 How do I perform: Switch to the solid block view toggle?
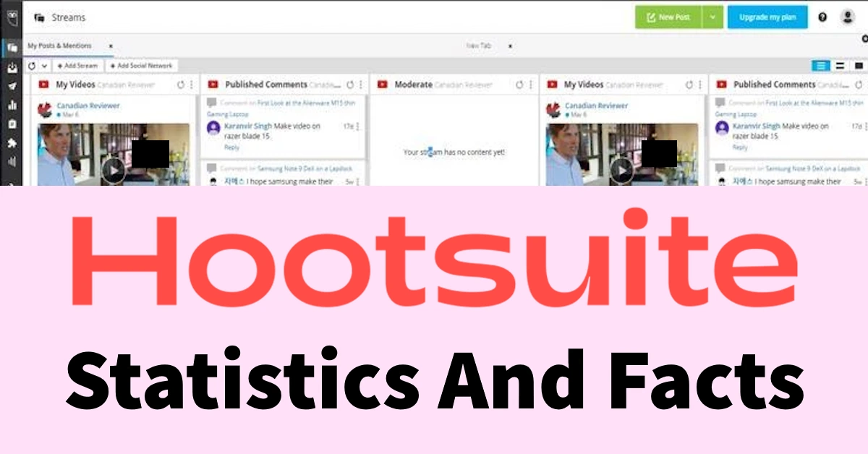pos(859,66)
